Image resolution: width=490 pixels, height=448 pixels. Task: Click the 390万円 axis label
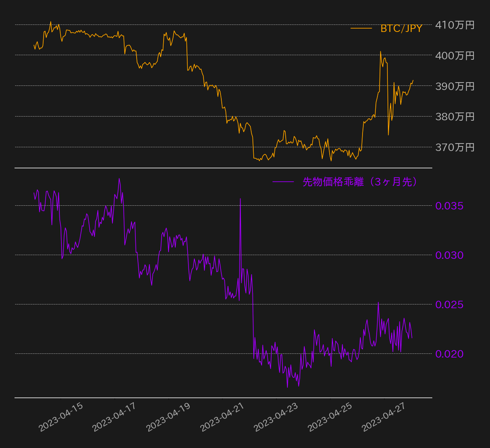tap(455, 86)
